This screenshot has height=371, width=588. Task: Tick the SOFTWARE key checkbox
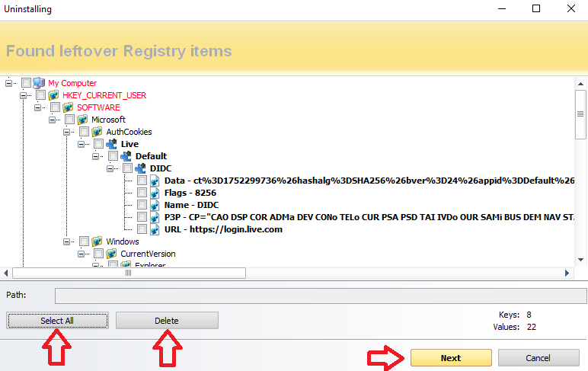[x=55, y=107]
